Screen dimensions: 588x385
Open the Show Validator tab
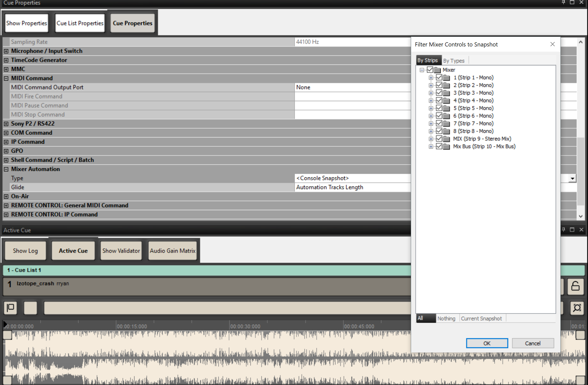tap(121, 251)
